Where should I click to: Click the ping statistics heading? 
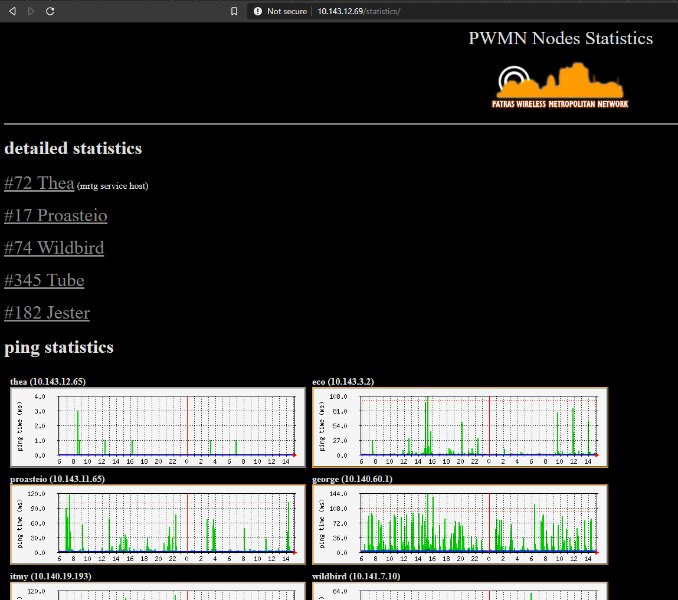pos(59,348)
